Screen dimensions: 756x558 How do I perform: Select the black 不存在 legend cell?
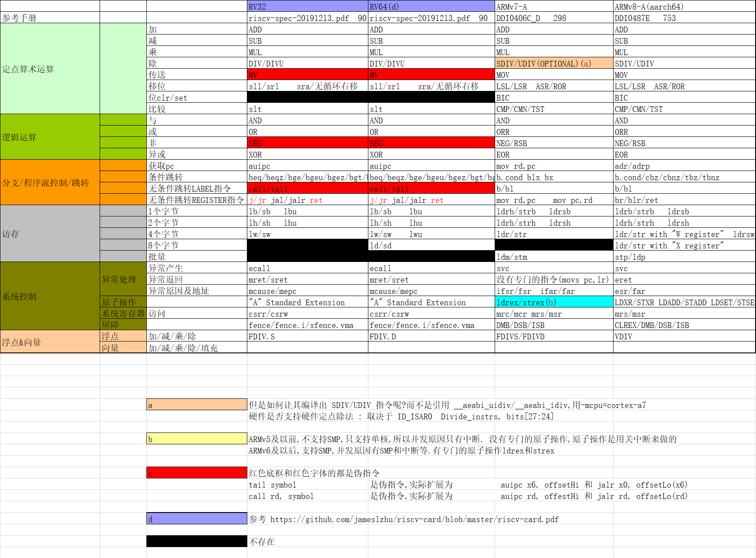click(196, 541)
